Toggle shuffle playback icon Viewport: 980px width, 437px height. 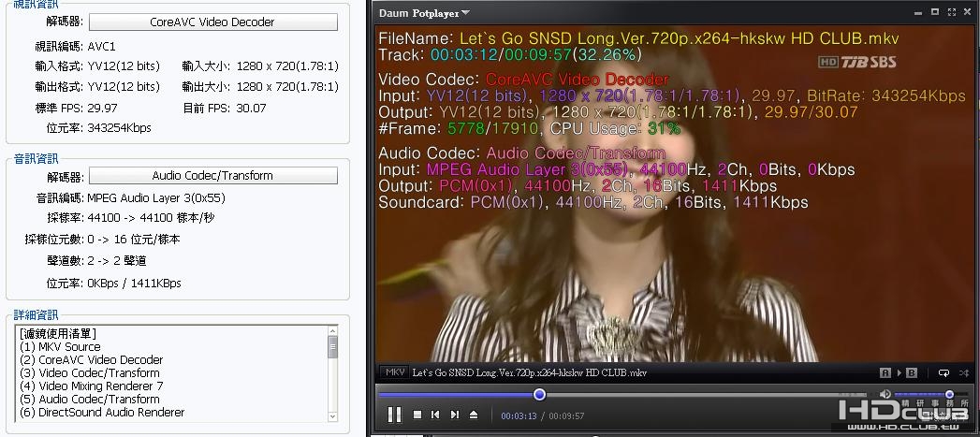tap(964, 372)
